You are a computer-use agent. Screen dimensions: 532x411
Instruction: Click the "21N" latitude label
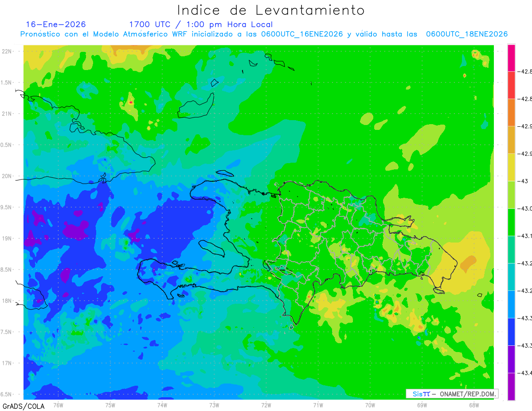point(7,114)
